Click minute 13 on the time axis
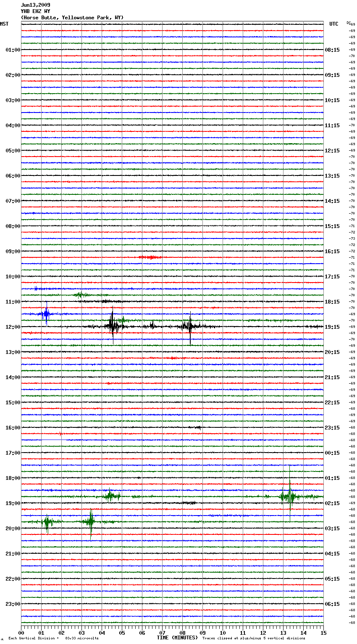The height and width of the screenshot is (644, 357). pyautogui.click(x=283, y=633)
